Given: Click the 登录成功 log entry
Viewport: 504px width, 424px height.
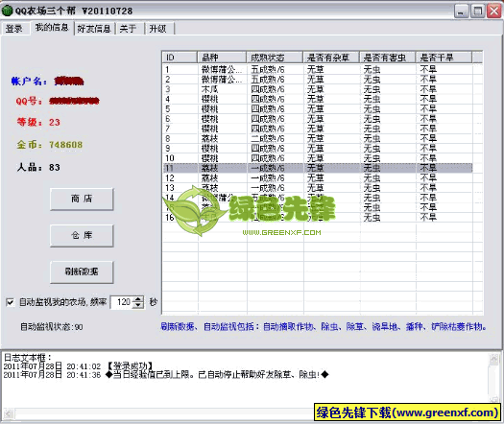Looking at the screenshot, I should (78, 366).
